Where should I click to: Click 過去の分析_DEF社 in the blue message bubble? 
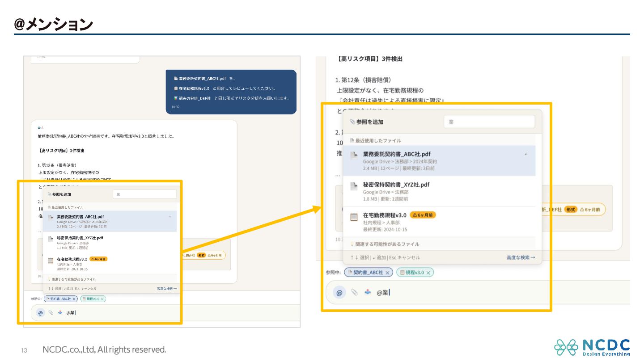[x=195, y=98]
